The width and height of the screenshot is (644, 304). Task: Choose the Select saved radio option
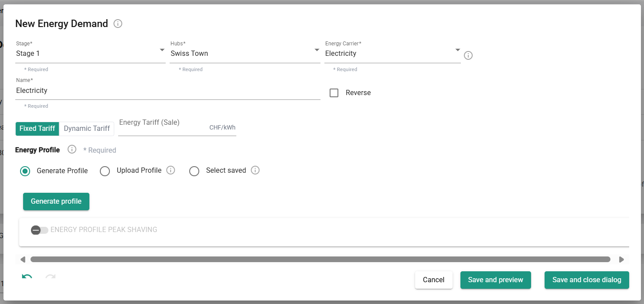(x=194, y=171)
